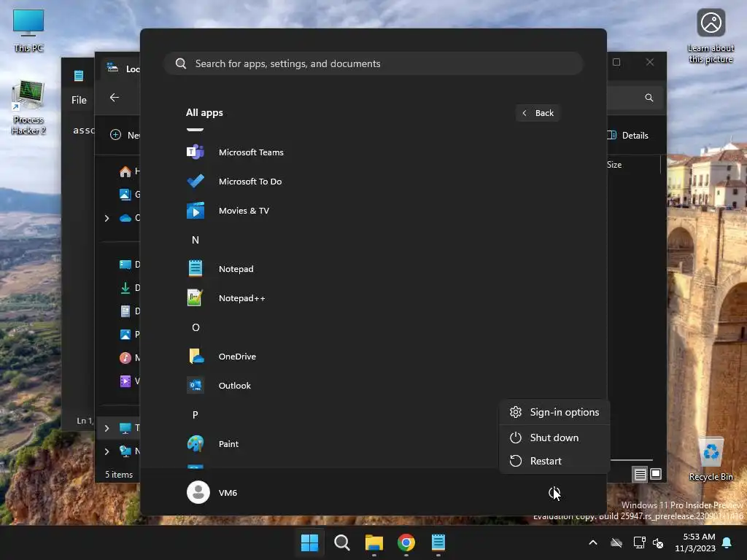747x560 pixels.
Task: Select Pictures icon in Explorer sidebar
Action: point(125,334)
